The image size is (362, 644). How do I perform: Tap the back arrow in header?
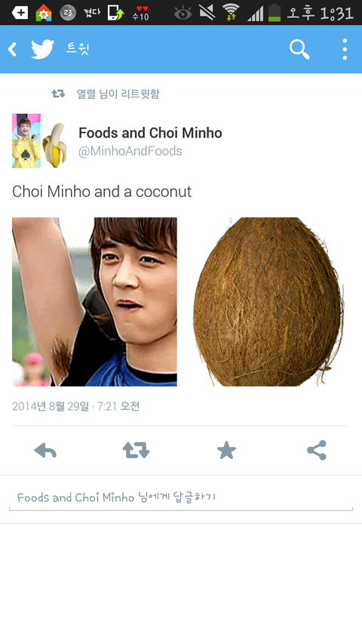(12, 49)
